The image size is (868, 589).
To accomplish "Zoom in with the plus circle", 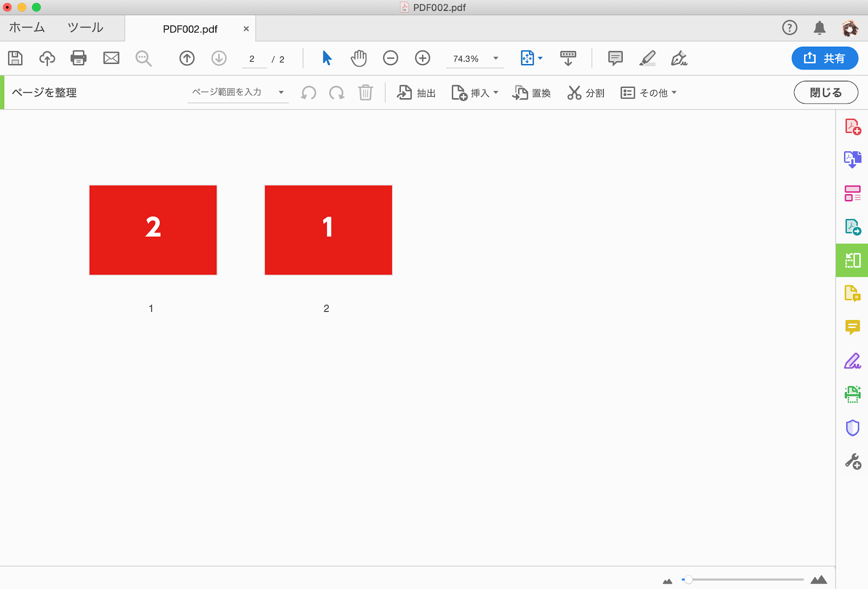I will pyautogui.click(x=423, y=58).
